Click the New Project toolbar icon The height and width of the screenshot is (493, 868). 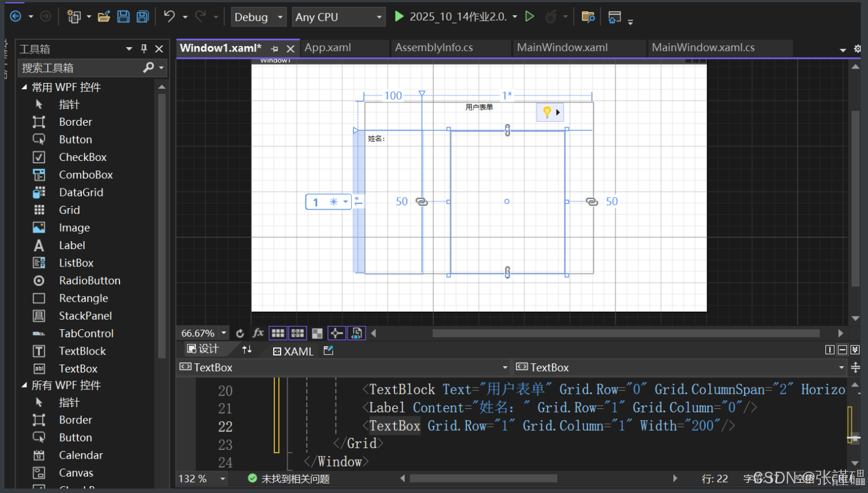pos(74,16)
